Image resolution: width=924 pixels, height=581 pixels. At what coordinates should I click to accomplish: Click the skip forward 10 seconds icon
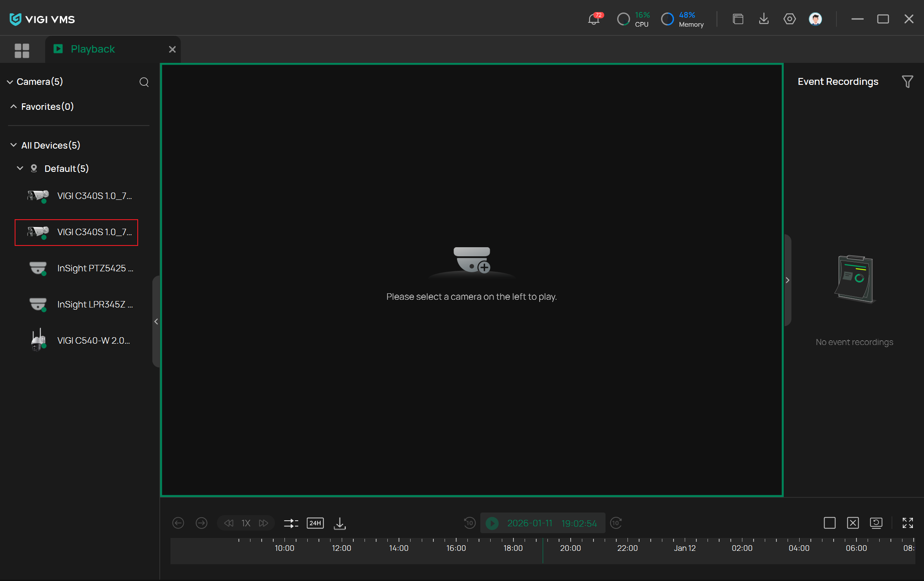point(616,523)
